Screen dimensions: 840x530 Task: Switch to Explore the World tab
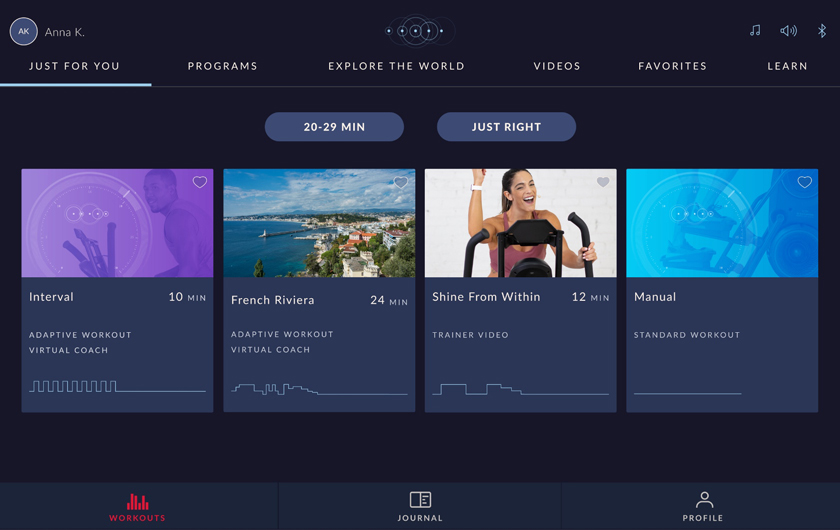click(396, 66)
